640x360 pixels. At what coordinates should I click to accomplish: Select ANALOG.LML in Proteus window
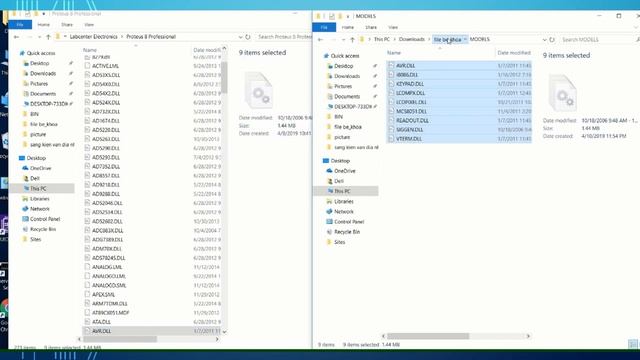click(x=107, y=267)
